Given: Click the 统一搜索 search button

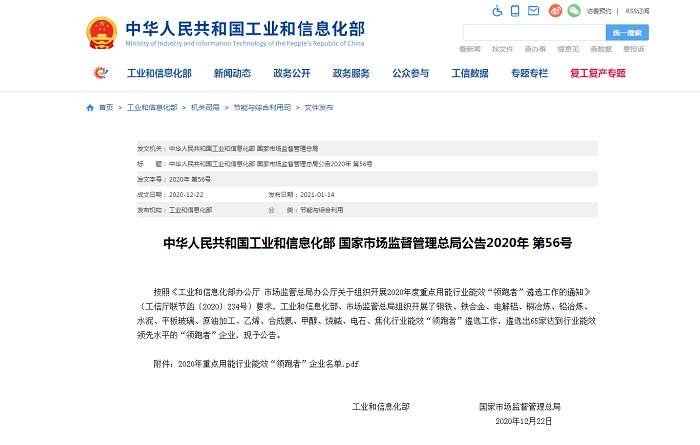Looking at the screenshot, I should point(627,32).
